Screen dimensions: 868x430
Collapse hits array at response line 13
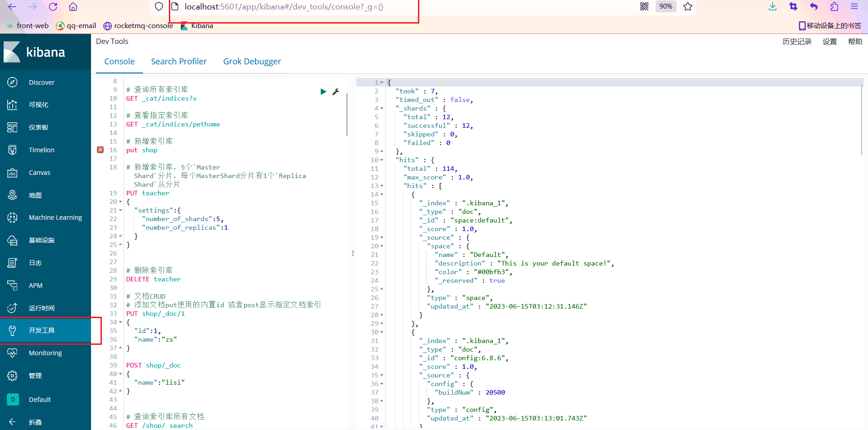pos(382,186)
